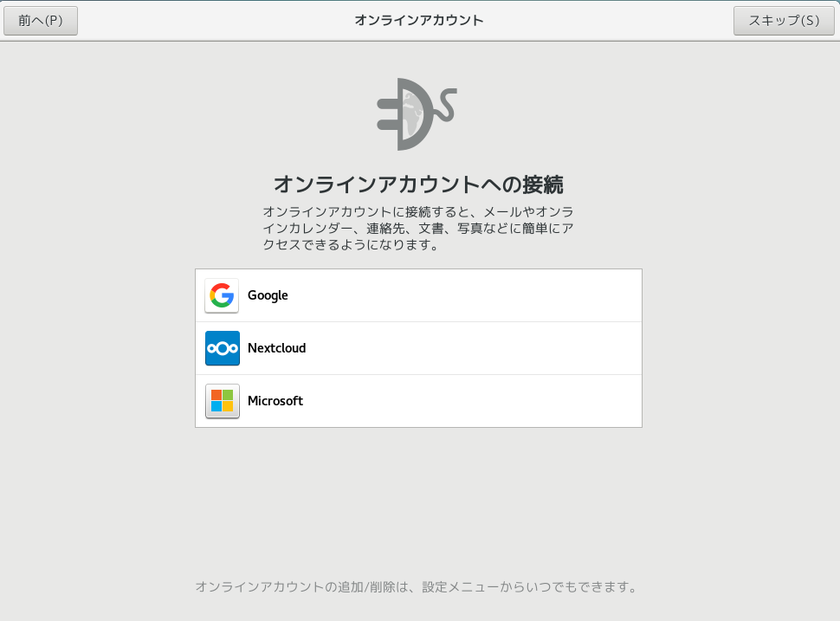This screenshot has height=621, width=840.
Task: Click the オンラインアカウント window title
Action: pos(419,21)
